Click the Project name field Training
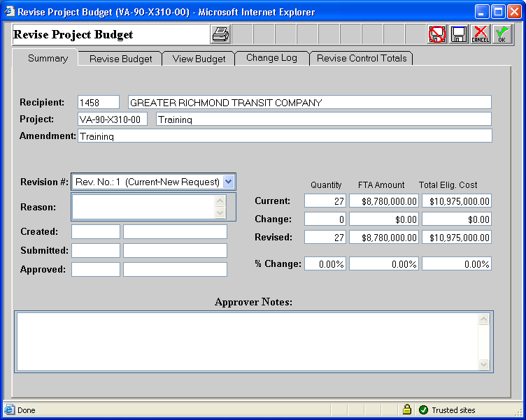The image size is (526, 420). 324,119
